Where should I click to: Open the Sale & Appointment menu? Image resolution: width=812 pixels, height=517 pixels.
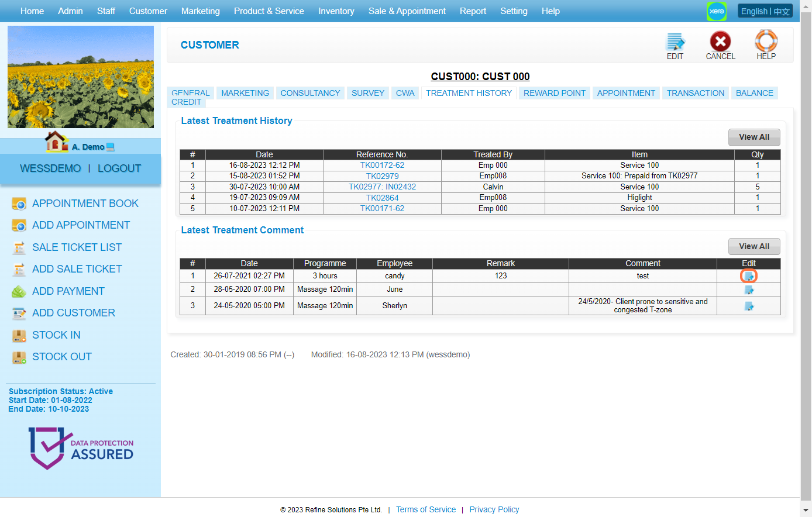click(407, 11)
